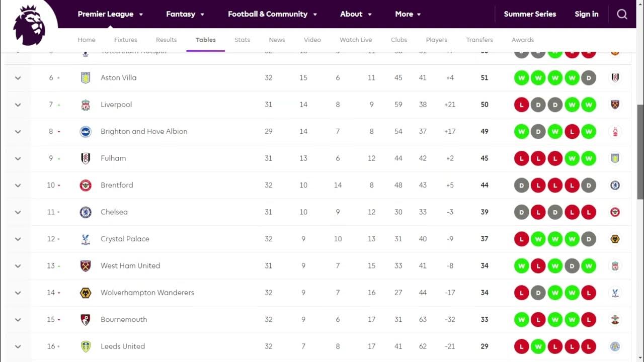Image resolution: width=644 pixels, height=362 pixels.
Task: Click the Wolverhampton Wanderers club badge
Action: point(86,293)
